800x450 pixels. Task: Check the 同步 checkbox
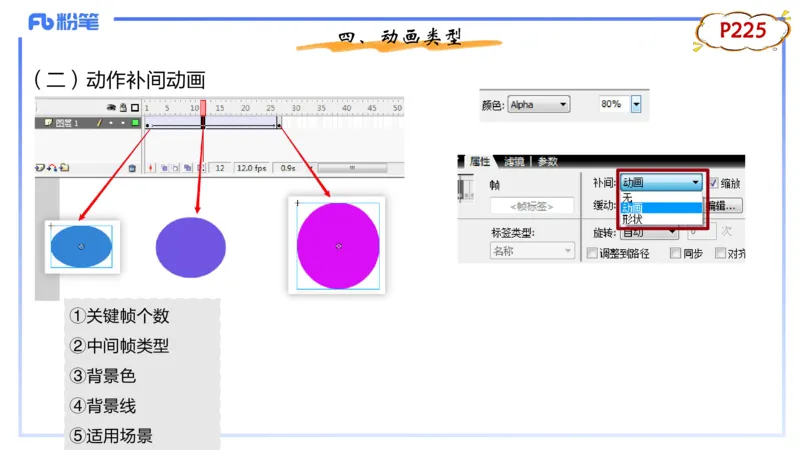tap(676, 253)
